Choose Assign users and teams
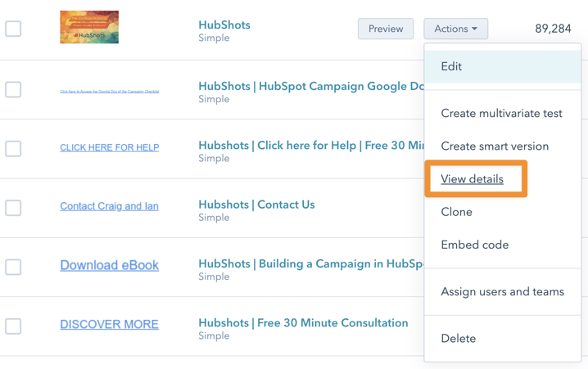588x369 pixels. coord(502,292)
